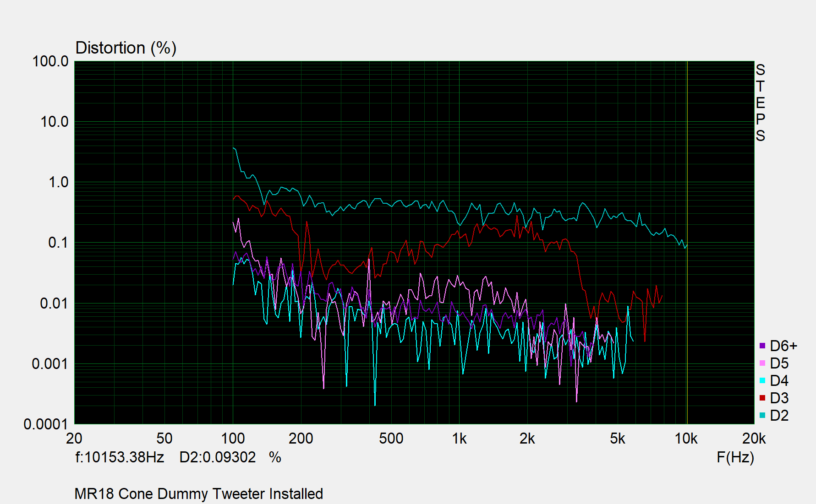Select the D4 legend label

(779, 380)
